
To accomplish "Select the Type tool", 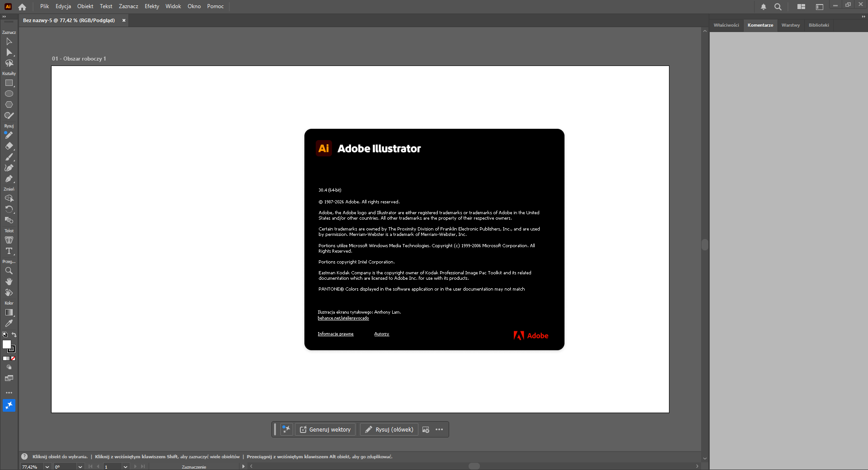I will (9, 251).
